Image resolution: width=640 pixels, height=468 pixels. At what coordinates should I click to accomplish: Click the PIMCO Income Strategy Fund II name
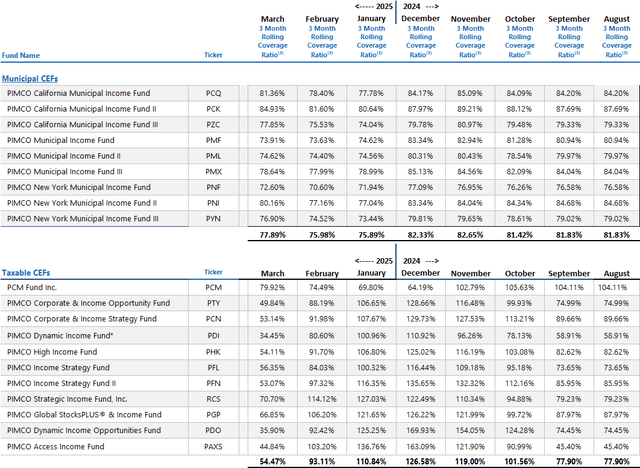point(61,384)
